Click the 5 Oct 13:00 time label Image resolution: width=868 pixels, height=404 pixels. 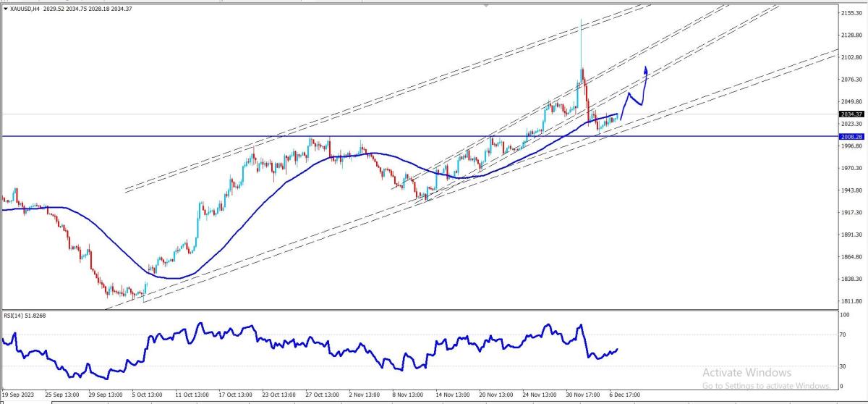(148, 395)
